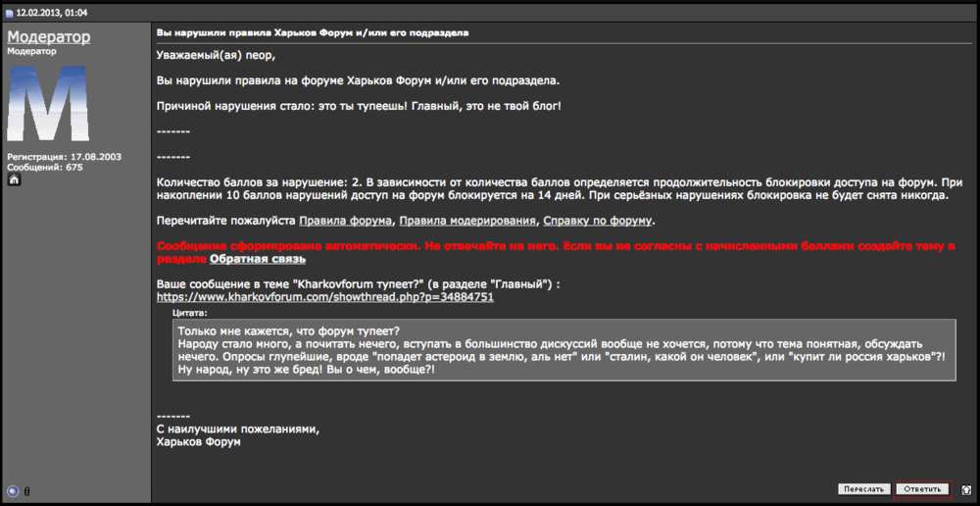Open the Модератор username link

coord(49,37)
